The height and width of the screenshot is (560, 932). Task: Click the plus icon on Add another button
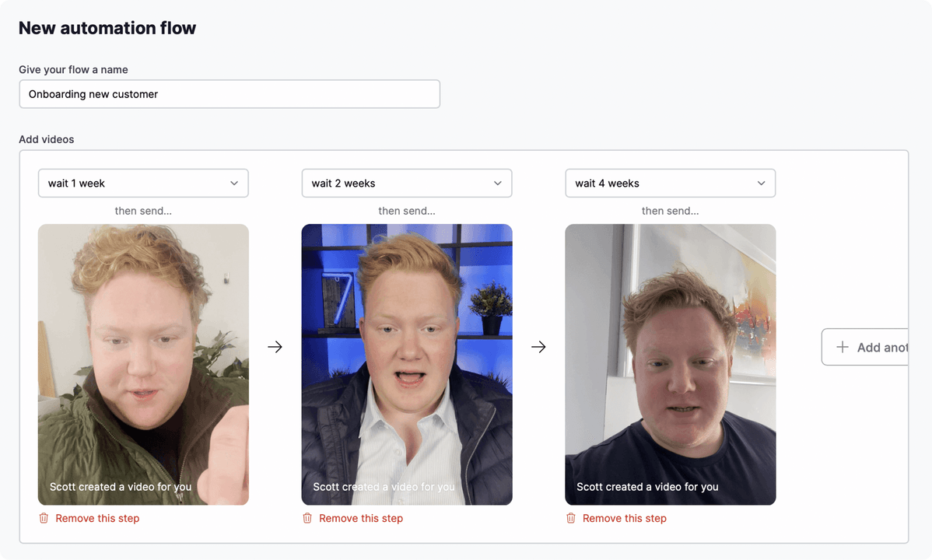[x=842, y=348]
